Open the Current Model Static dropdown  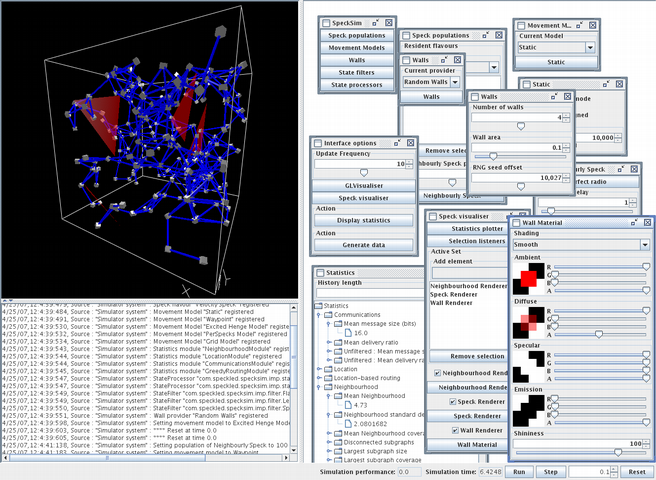tap(590, 47)
